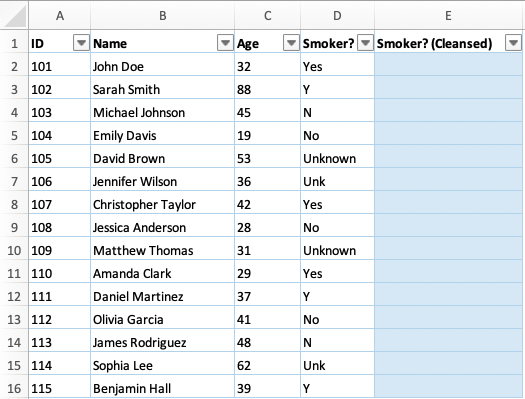Click the cell containing Sarah Smith
Image resolution: width=525 pixels, height=399 pixels.
coord(162,89)
